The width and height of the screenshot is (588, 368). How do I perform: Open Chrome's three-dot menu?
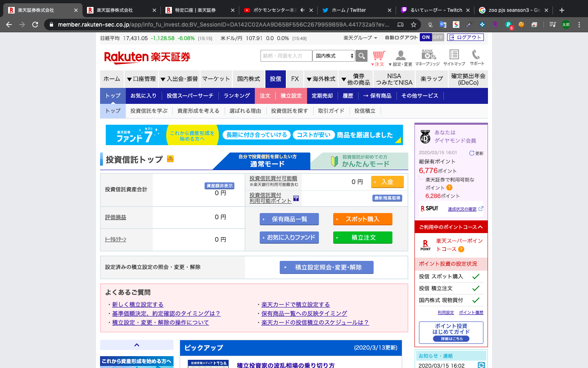[x=579, y=25]
